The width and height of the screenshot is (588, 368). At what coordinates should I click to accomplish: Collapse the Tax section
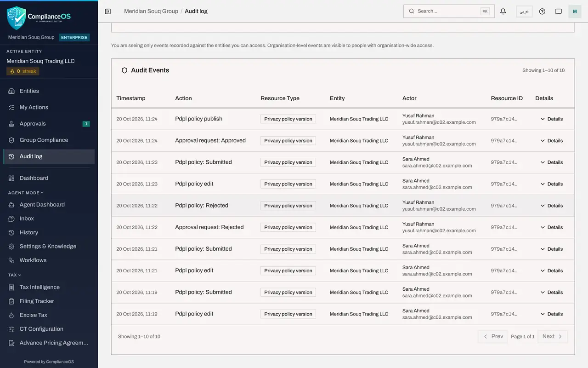15,275
